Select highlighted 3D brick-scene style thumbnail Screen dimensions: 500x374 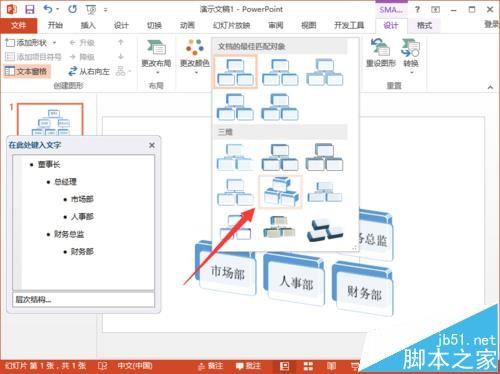pyautogui.click(x=280, y=192)
